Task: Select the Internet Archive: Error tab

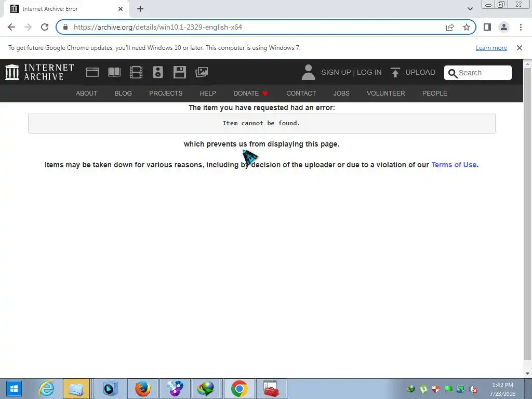Action: [x=66, y=9]
